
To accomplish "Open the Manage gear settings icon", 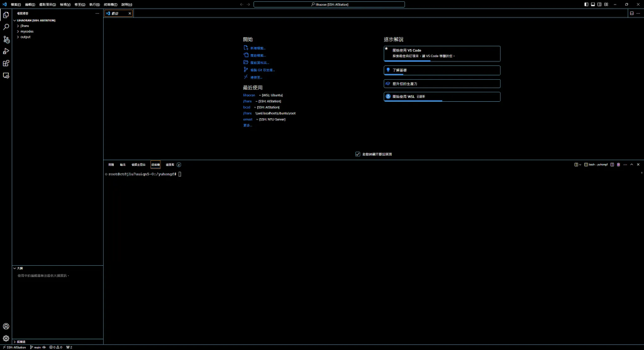I will point(6,338).
